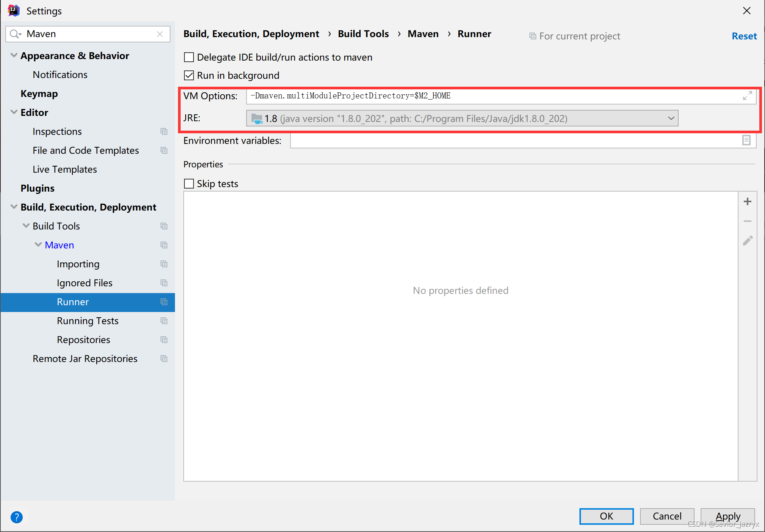This screenshot has height=532, width=765.
Task: Open the JRE version dropdown
Action: [x=671, y=119]
